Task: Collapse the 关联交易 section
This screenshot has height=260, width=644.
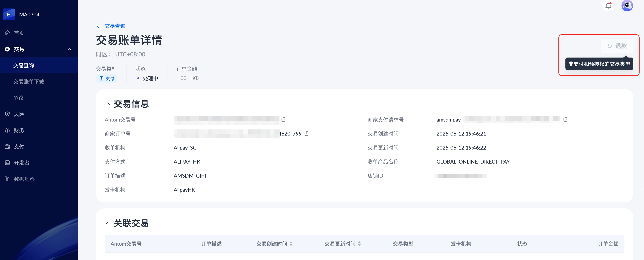Action: [108, 223]
